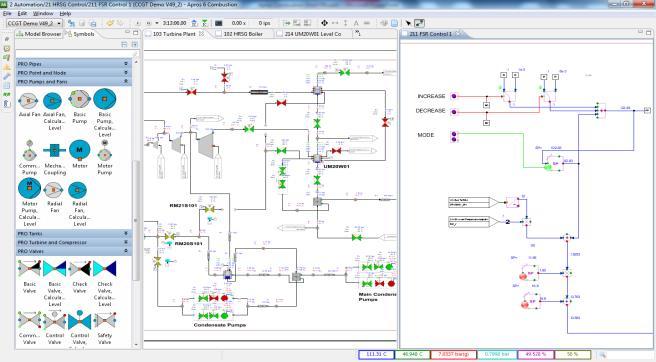Click the 0.00 x simulation speed value
Viewport: 656px width, 362px height.
click(238, 23)
